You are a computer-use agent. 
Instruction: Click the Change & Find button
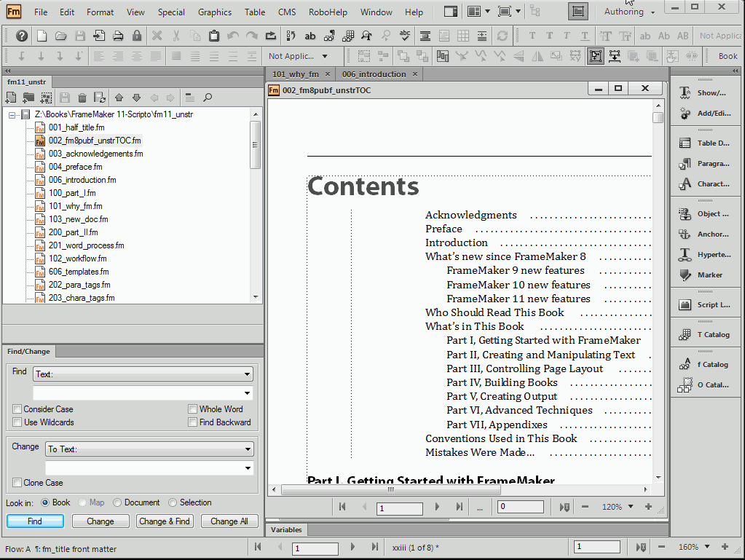coord(165,521)
